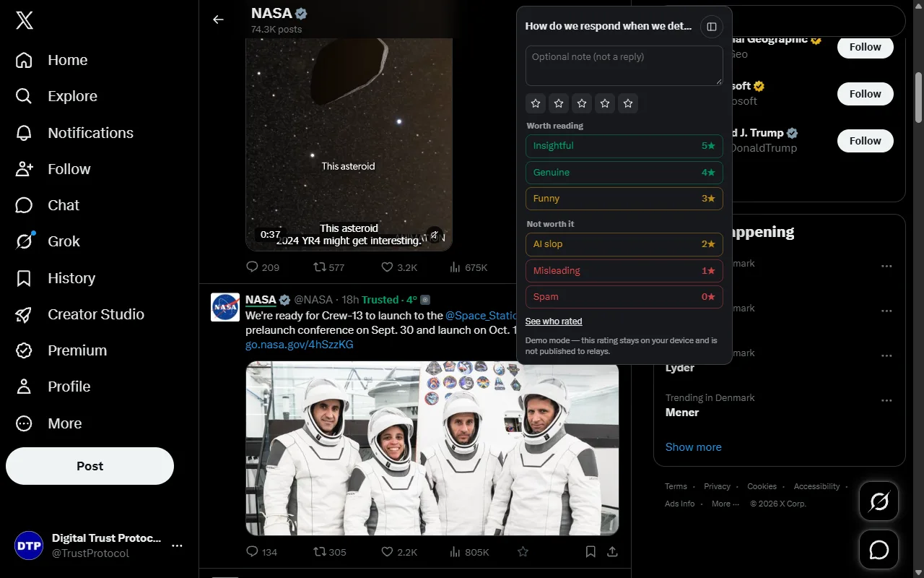Choose the Genuine 4-star rating
Image resolution: width=924 pixels, height=578 pixels.
[x=624, y=173]
